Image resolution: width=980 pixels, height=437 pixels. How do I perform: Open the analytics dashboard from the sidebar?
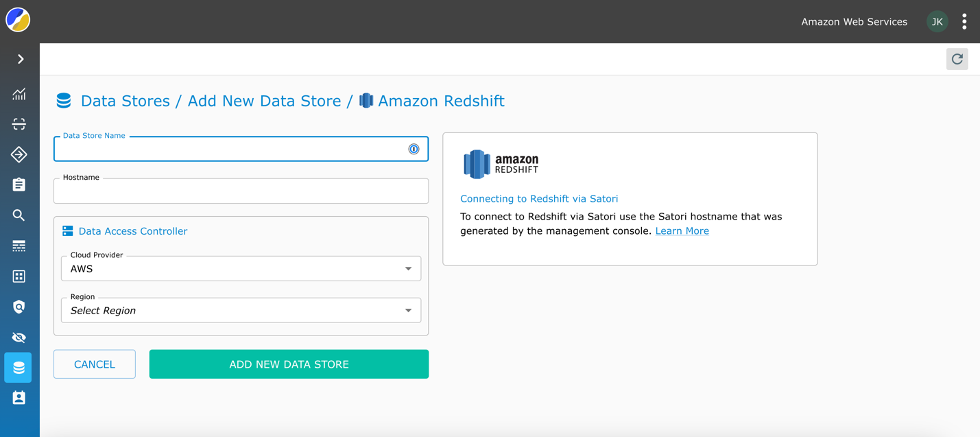click(x=19, y=94)
